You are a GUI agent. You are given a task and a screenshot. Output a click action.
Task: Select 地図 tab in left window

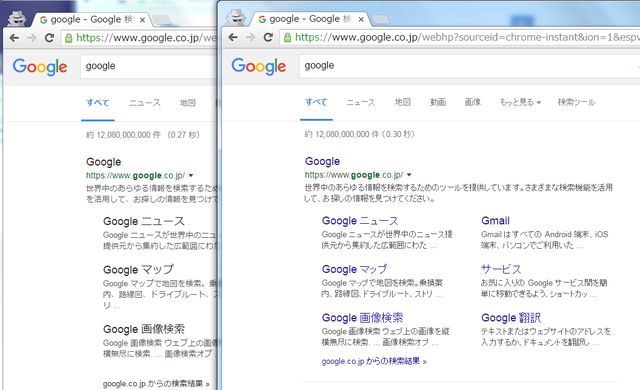[x=188, y=103]
